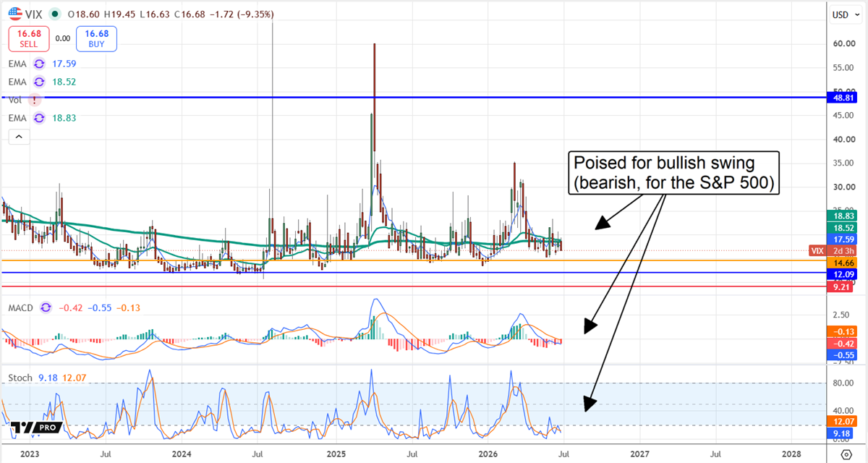
Task: Click the 18.83 green price axis label
Action: tap(841, 216)
